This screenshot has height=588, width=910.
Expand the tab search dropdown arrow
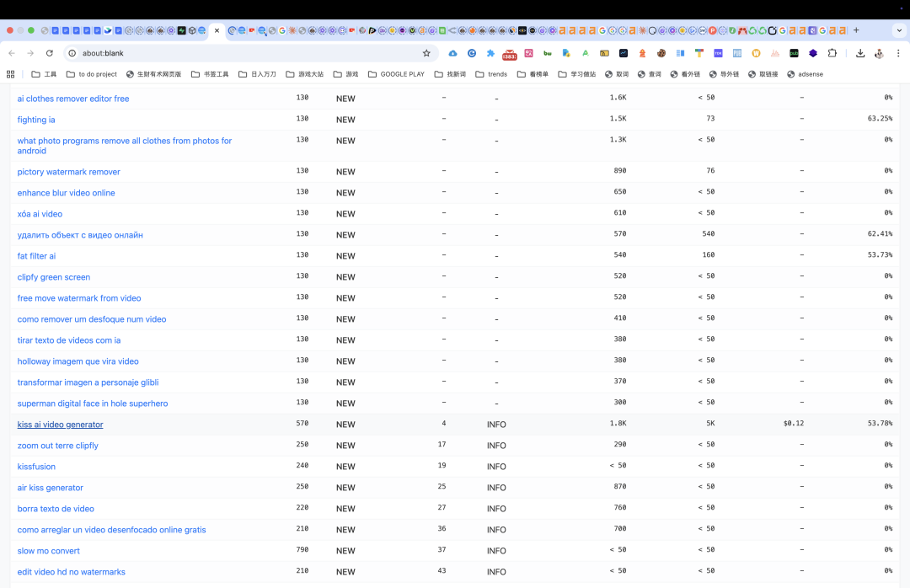point(900,30)
